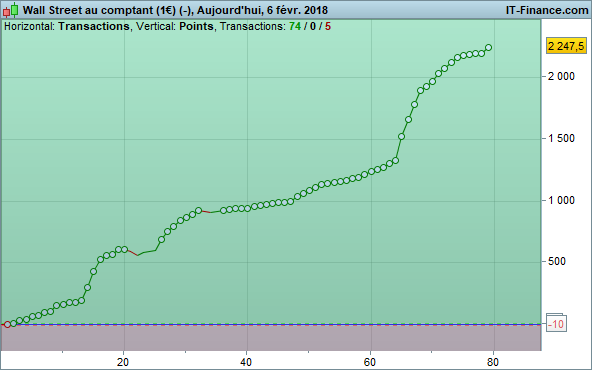Click the green 74 winning transactions count
592x370 pixels.
click(x=295, y=26)
